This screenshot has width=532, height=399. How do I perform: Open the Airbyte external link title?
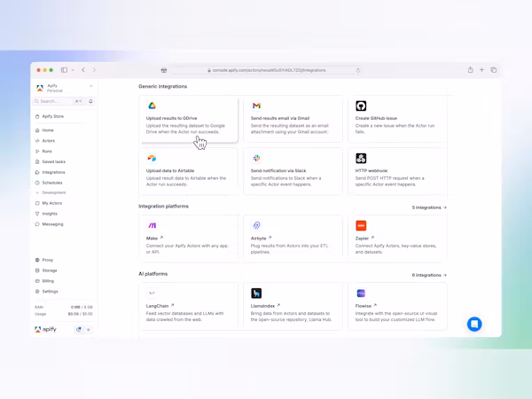261,239
